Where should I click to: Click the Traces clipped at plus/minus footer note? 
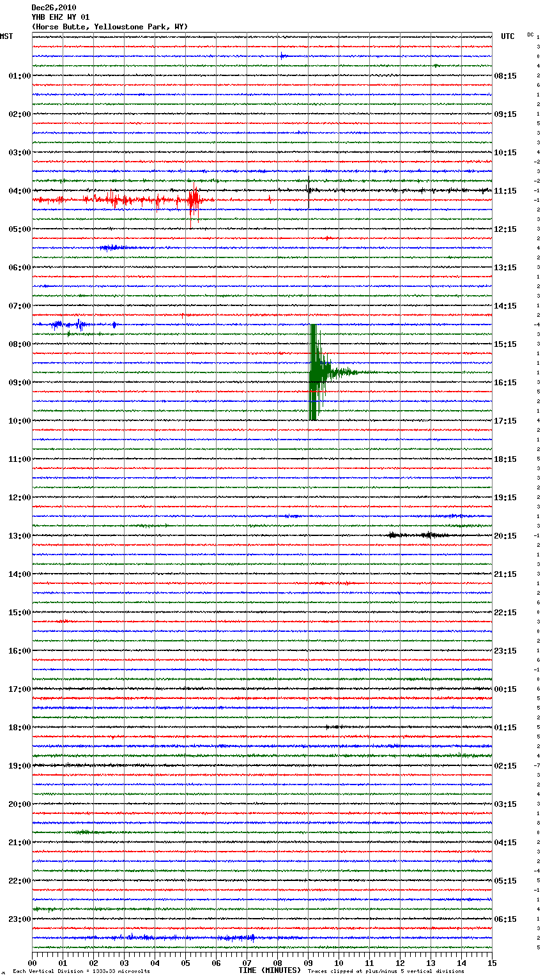pyautogui.click(x=386, y=971)
